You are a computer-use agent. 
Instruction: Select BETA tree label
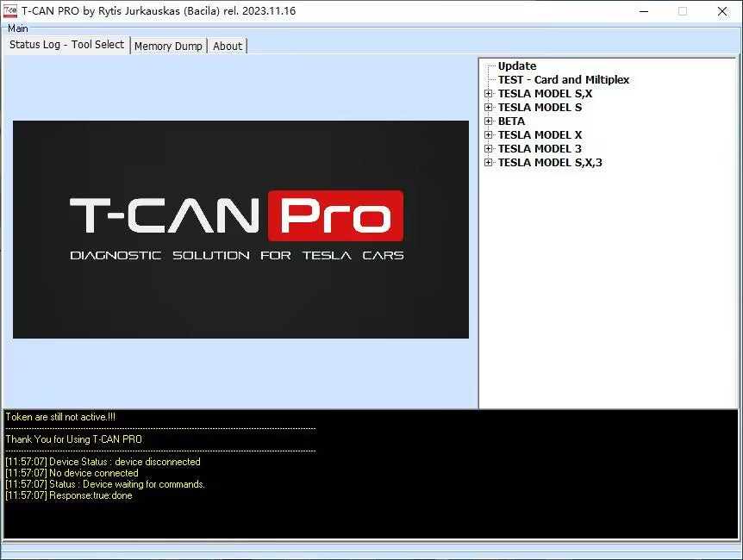(511, 121)
